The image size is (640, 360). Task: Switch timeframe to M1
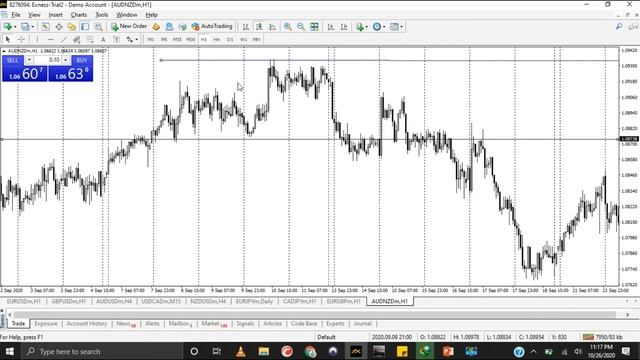click(151, 40)
